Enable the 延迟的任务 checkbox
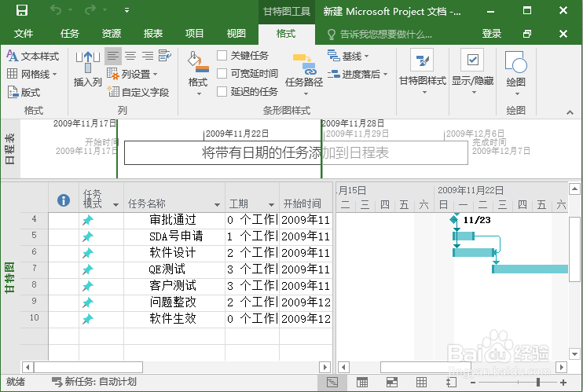The height and width of the screenshot is (392, 583). [x=222, y=91]
